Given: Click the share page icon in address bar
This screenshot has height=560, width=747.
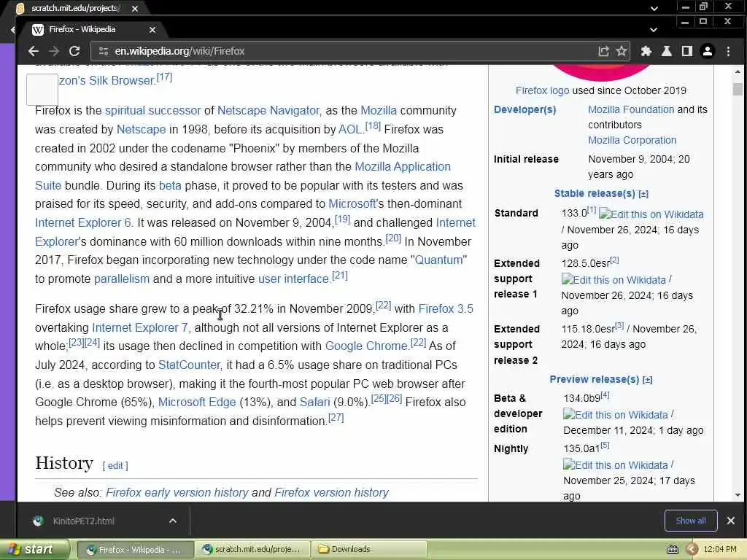Looking at the screenshot, I should 603,52.
